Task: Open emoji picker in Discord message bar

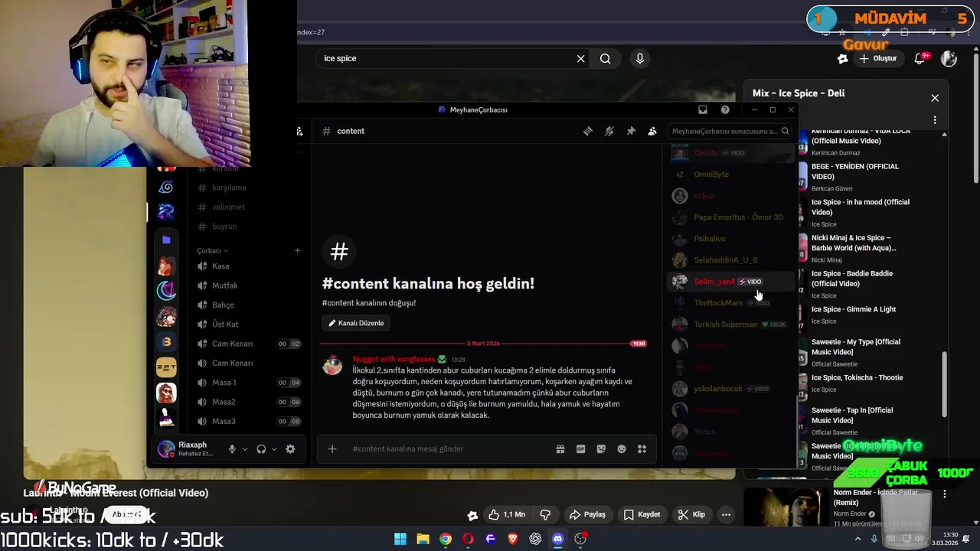Action: (x=622, y=449)
